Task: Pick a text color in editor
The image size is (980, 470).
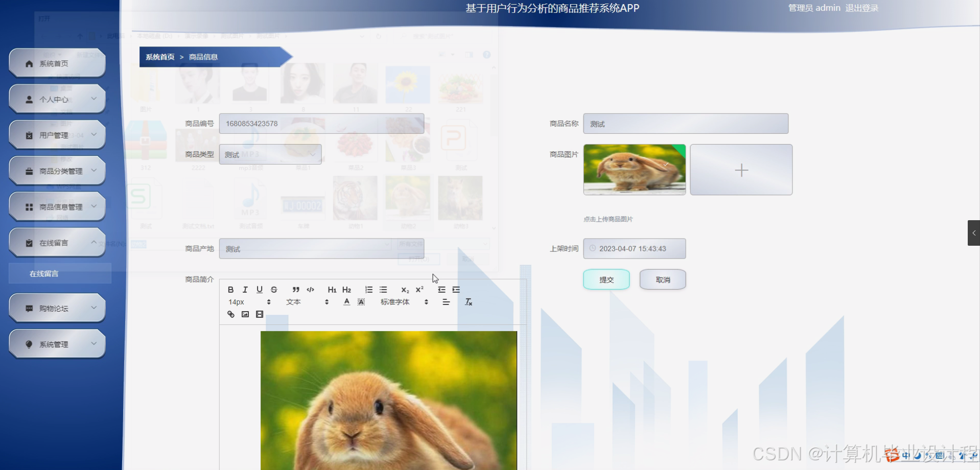Action: tap(347, 302)
